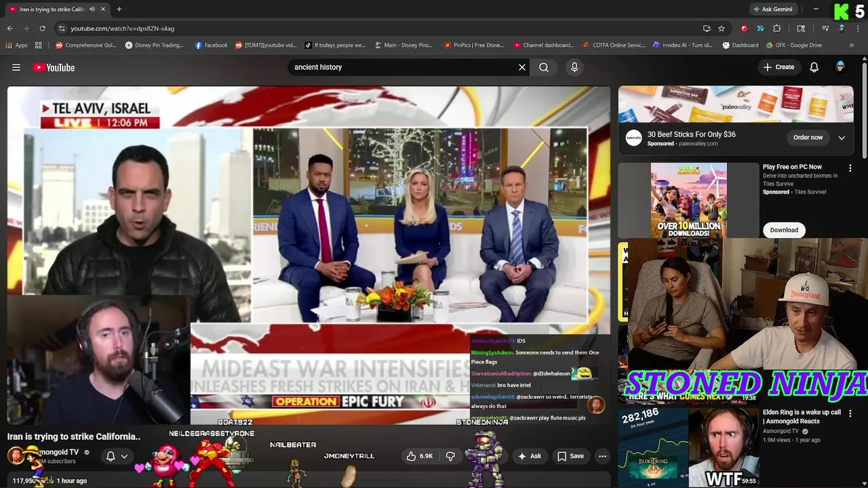Image resolution: width=868 pixels, height=488 pixels.
Task: Open the Ask button under video
Action: coord(529,456)
